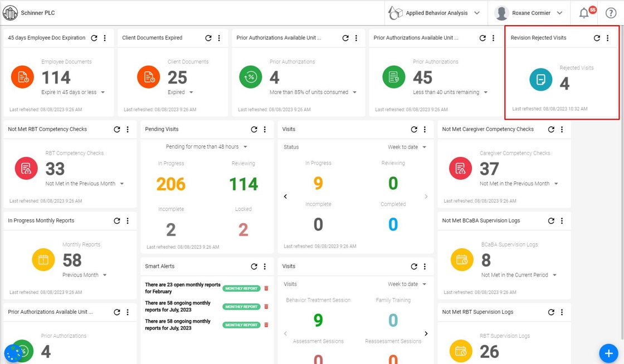The width and height of the screenshot is (624, 364).
Task: Click the help question mark icon
Action: tap(611, 13)
